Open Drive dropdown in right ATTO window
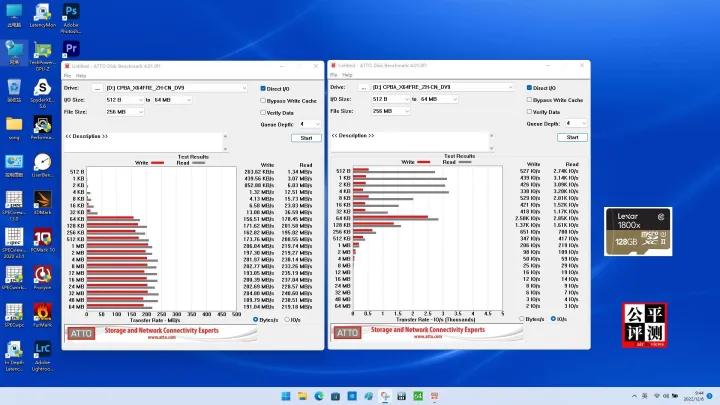This screenshot has width=720, height=405. [x=443, y=87]
